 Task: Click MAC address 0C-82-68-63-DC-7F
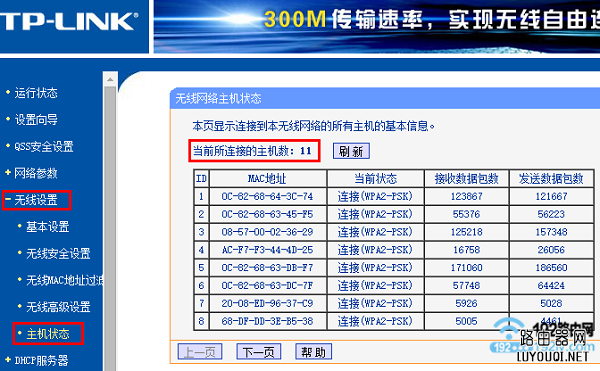pyautogui.click(x=267, y=286)
